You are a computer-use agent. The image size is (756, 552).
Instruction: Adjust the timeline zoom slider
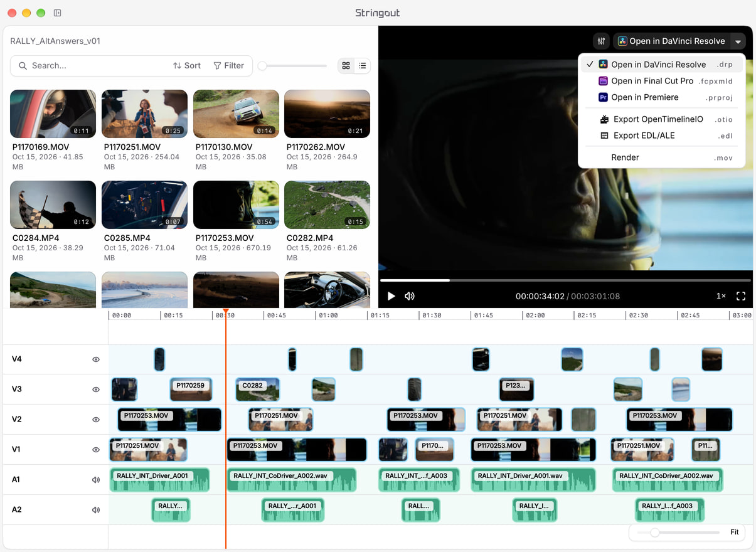pyautogui.click(x=678, y=532)
